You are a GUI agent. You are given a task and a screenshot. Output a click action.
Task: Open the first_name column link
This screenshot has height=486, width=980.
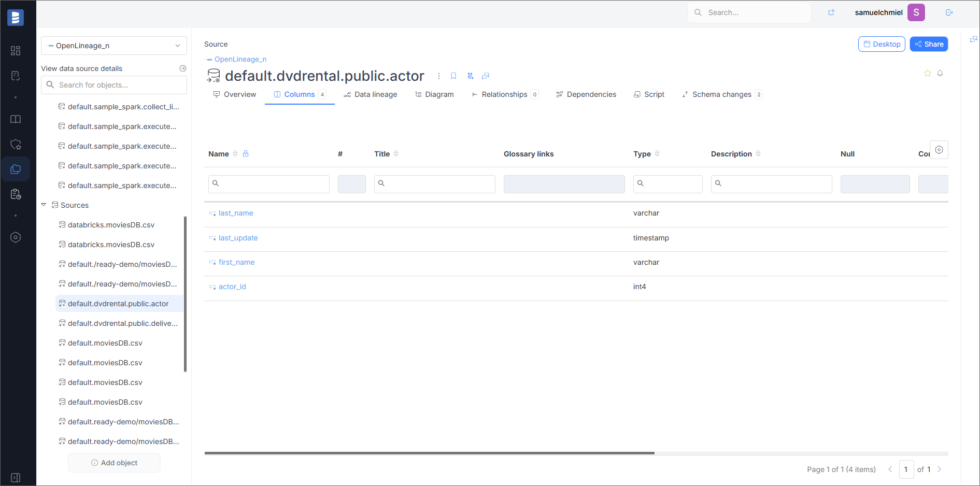click(236, 262)
